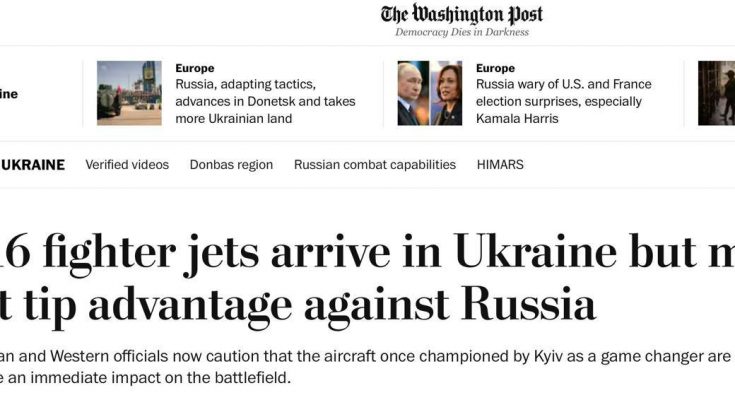This screenshot has width=735, height=400.
Task: Select the Russian combat capabilities tab
Action: [x=375, y=165]
